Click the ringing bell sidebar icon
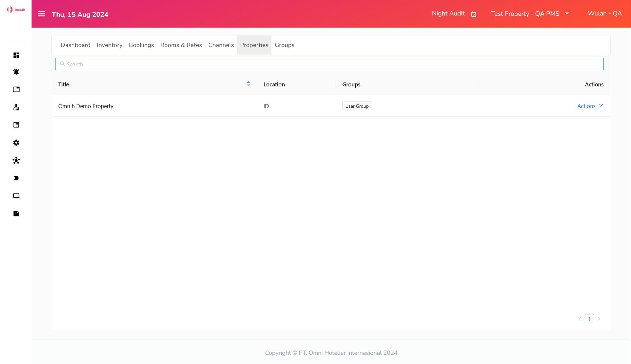 click(16, 72)
